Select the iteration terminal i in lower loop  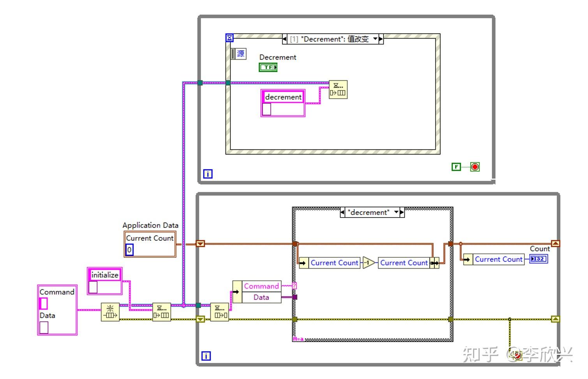[207, 356]
